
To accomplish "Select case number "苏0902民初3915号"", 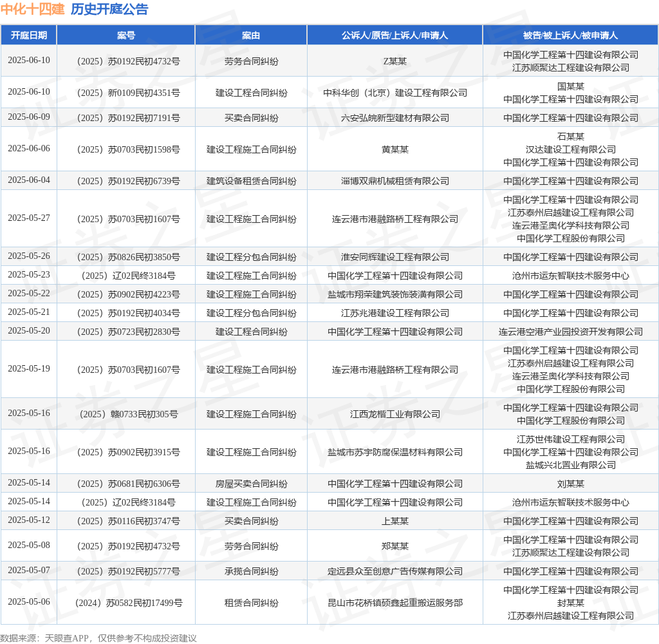I will [x=144, y=452].
